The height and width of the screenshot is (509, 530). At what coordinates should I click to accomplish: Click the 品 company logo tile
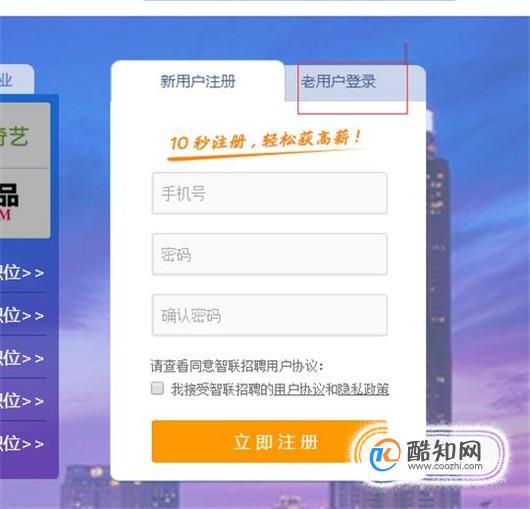(x=25, y=203)
